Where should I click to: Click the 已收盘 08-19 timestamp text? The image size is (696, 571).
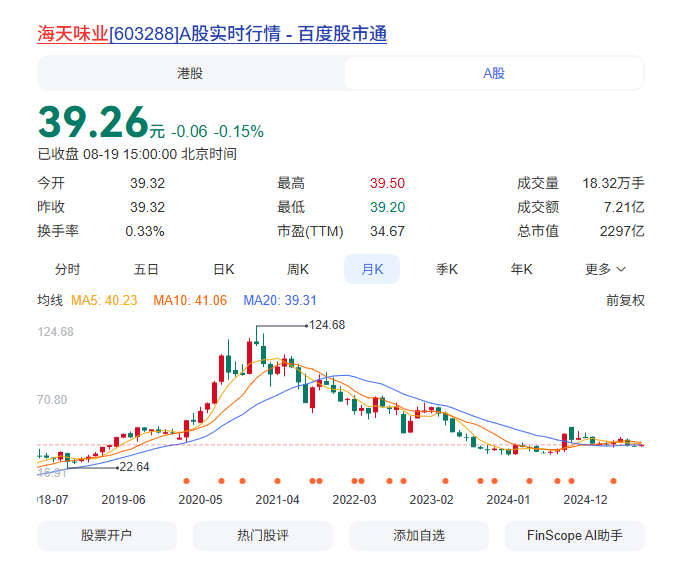tap(137, 154)
